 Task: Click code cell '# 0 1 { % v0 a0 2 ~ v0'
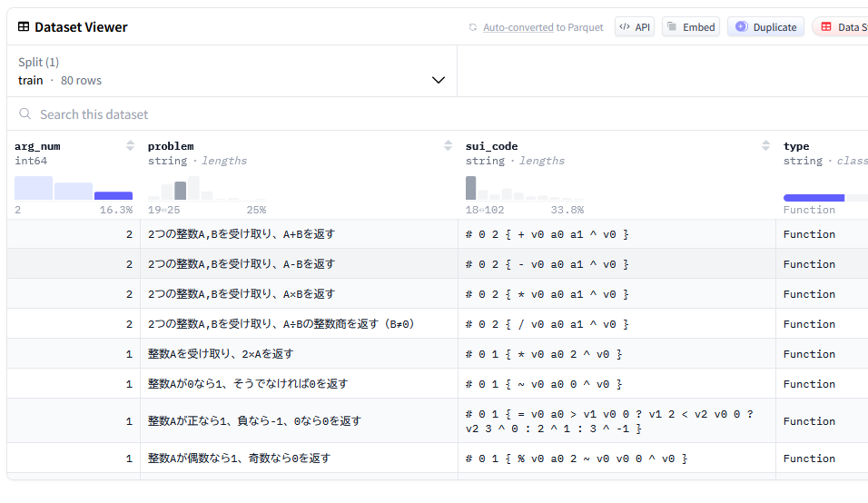tap(617, 459)
